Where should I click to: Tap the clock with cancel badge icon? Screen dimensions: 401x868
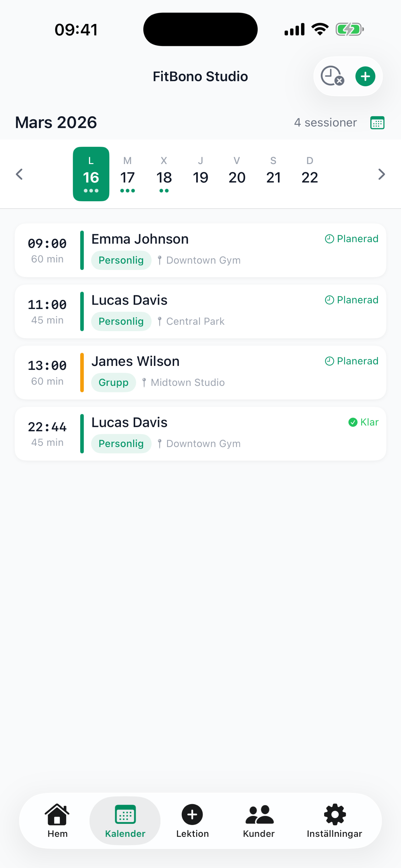(x=332, y=76)
